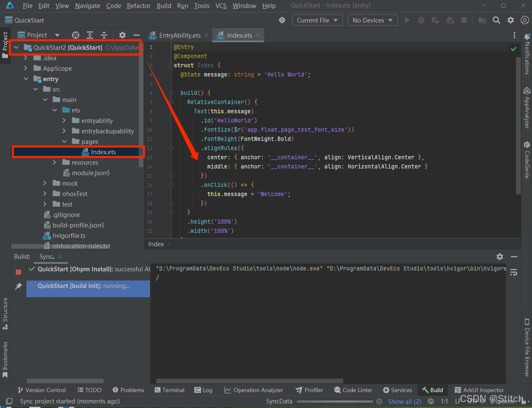Image resolution: width=532 pixels, height=408 pixels.
Task: Fold the build() method at gutter
Action: [x=171, y=93]
